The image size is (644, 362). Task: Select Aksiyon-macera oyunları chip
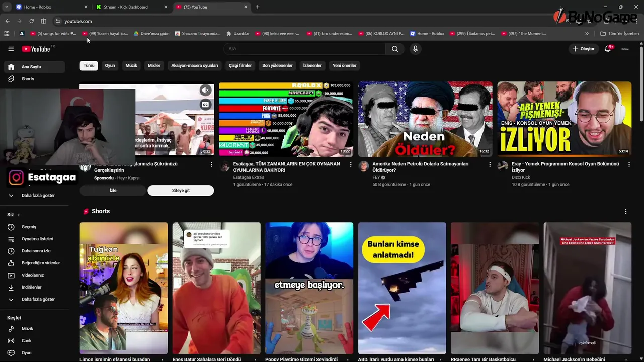point(195,65)
